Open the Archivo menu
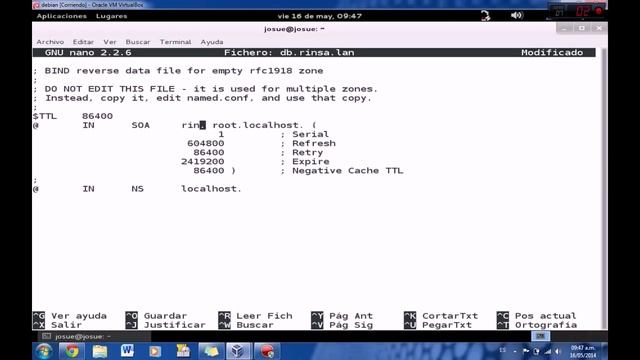Image resolution: width=640 pixels, height=360 pixels. tap(50, 42)
